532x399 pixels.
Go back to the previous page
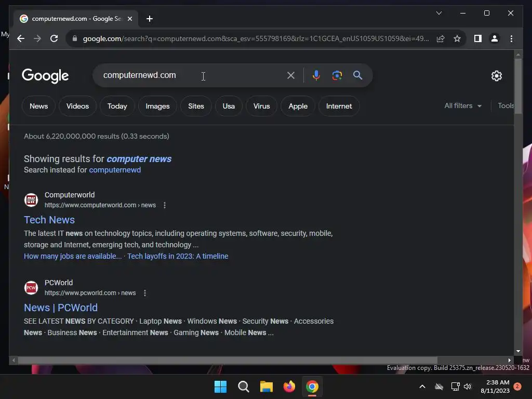(x=21, y=38)
